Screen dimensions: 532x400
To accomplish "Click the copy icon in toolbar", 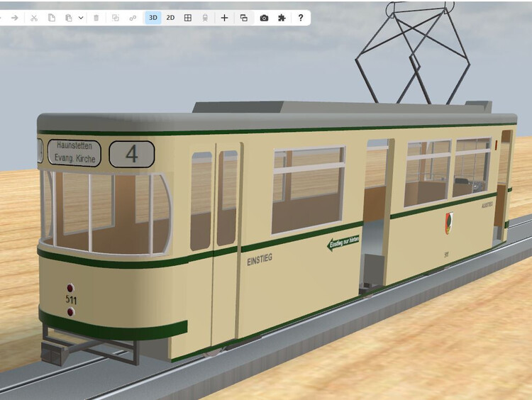I will tap(52, 18).
